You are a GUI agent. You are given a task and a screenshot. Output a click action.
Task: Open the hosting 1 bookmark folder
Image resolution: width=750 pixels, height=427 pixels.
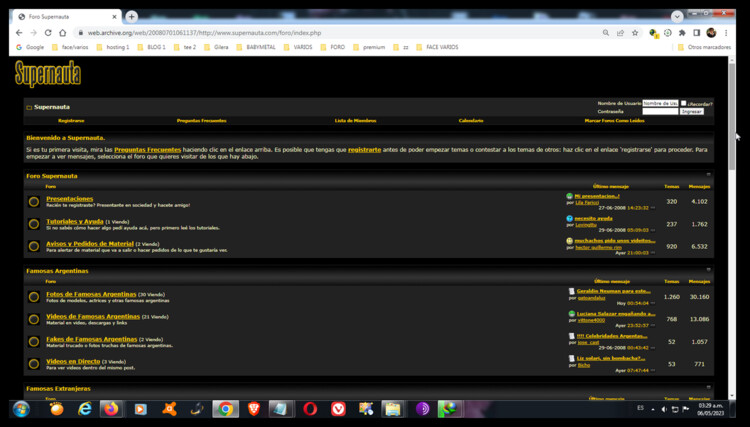113,47
